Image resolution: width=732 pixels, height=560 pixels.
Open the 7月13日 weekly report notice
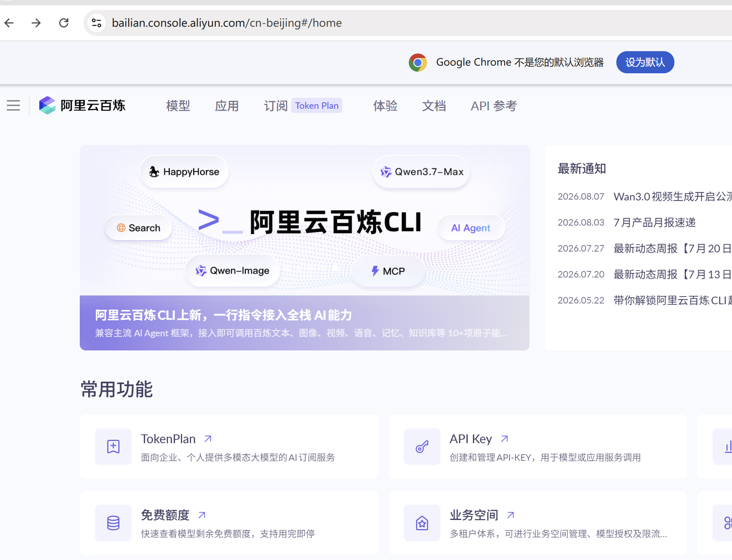[x=672, y=274]
